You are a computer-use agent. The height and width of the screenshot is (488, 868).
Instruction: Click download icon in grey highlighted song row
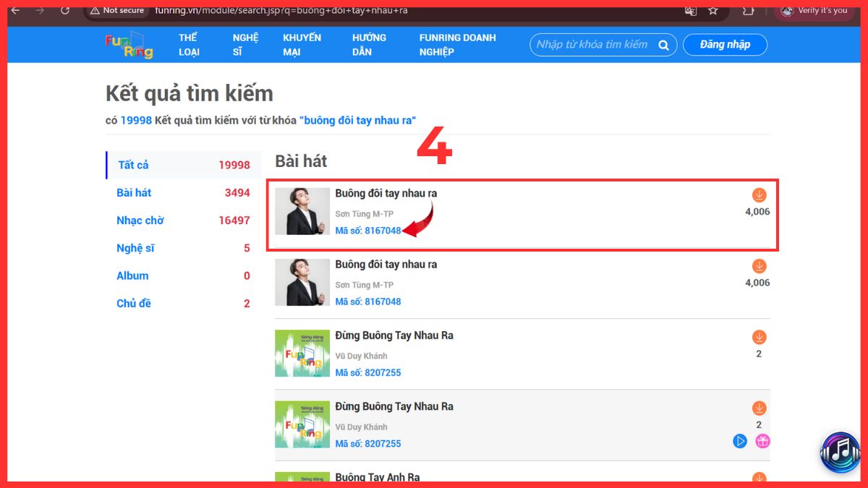point(759,408)
